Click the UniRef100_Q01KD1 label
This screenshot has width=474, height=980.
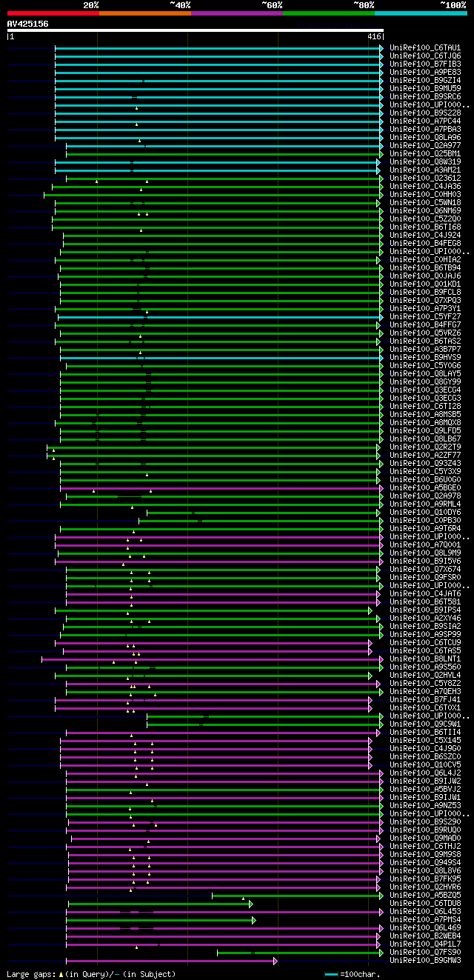425,284
